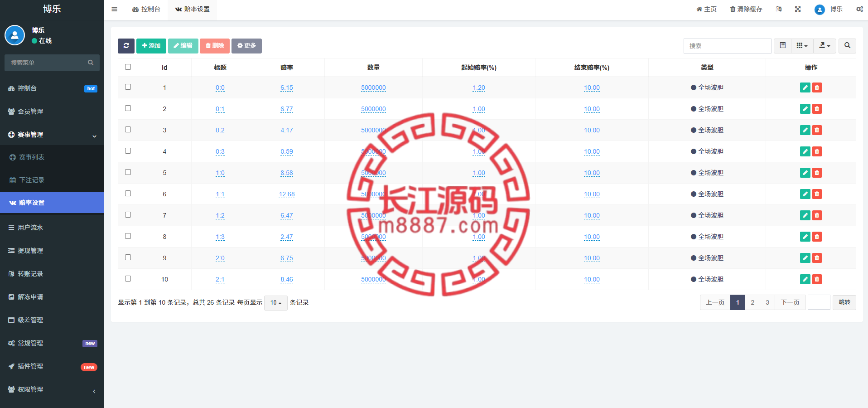Edit row 3 with green pencil icon

(x=805, y=130)
